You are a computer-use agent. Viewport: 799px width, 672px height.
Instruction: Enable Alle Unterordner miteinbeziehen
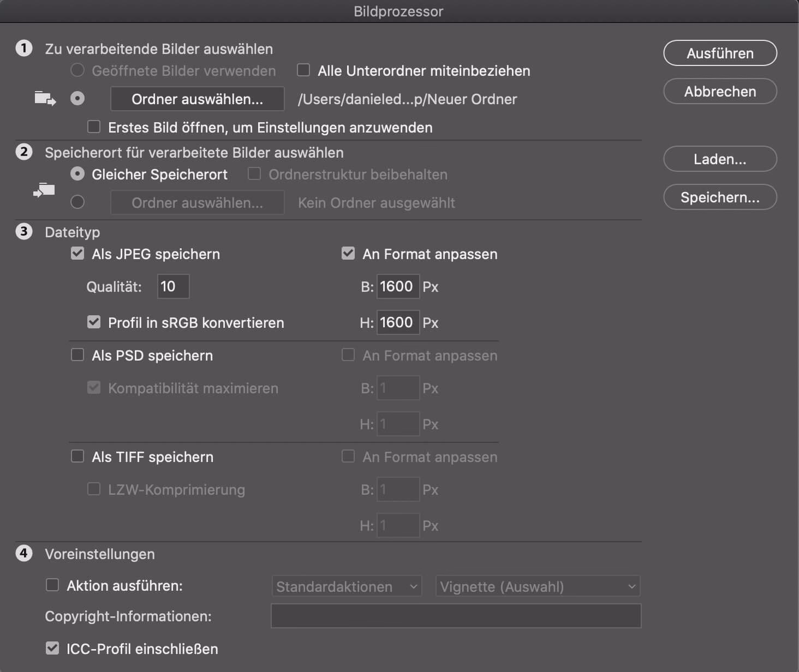304,70
